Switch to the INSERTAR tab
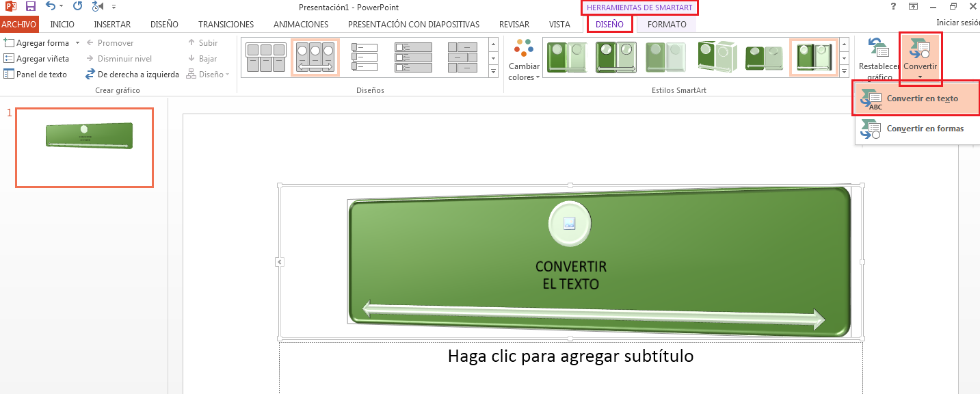 (x=112, y=25)
